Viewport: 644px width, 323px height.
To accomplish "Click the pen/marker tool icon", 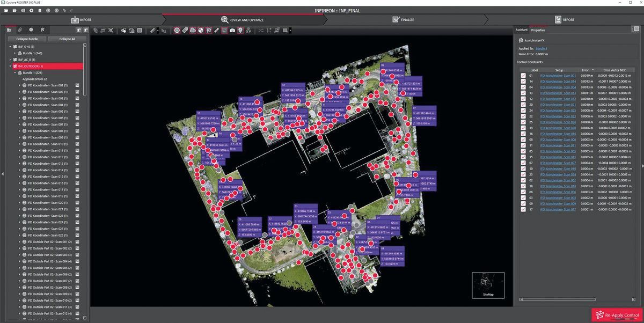I will [217, 31].
